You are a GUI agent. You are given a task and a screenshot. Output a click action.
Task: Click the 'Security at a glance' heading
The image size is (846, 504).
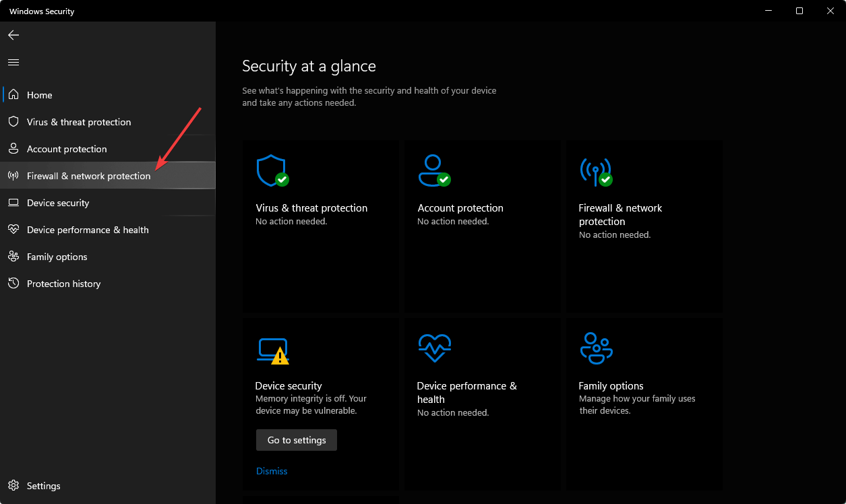[309, 66]
